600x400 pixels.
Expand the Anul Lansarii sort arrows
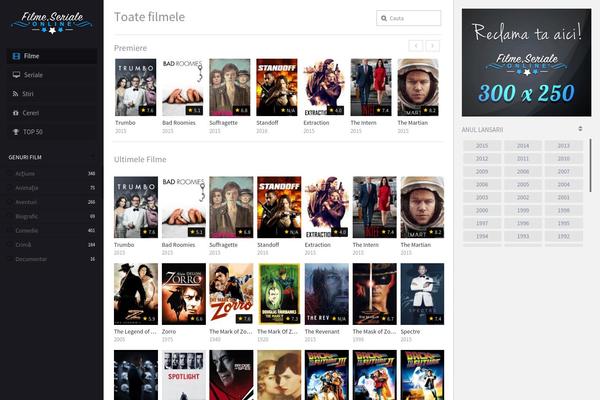click(x=580, y=129)
